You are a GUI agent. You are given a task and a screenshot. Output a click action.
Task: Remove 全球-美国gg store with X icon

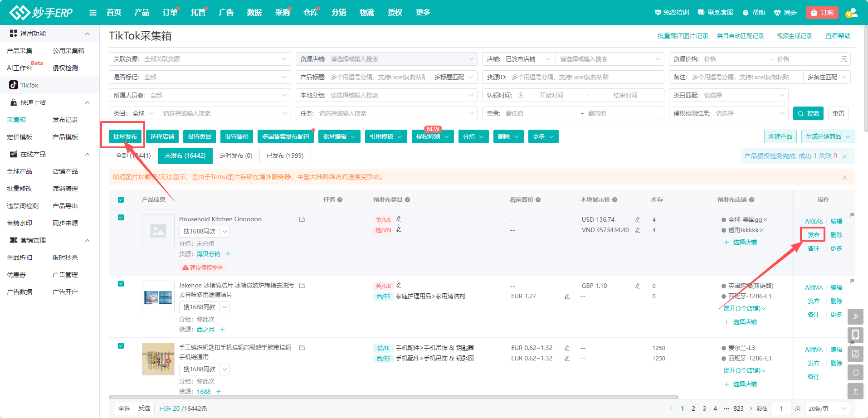[x=766, y=220]
